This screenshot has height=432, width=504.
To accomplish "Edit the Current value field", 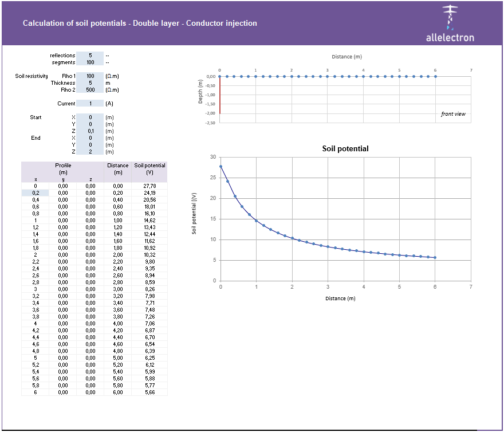I will coord(92,103).
